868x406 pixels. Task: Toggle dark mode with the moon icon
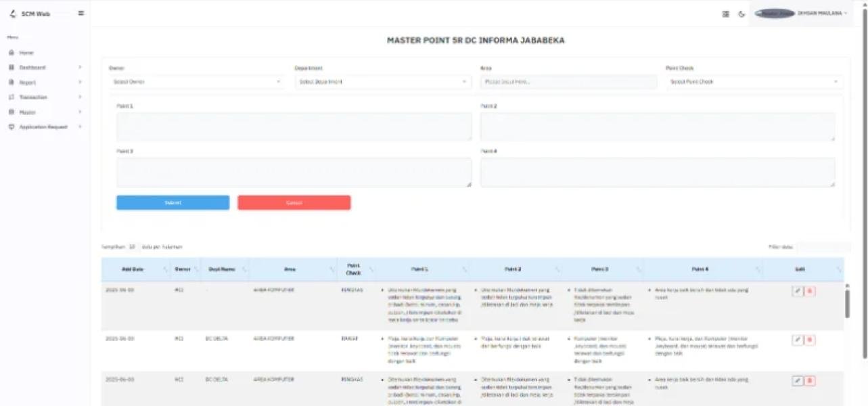tap(741, 14)
